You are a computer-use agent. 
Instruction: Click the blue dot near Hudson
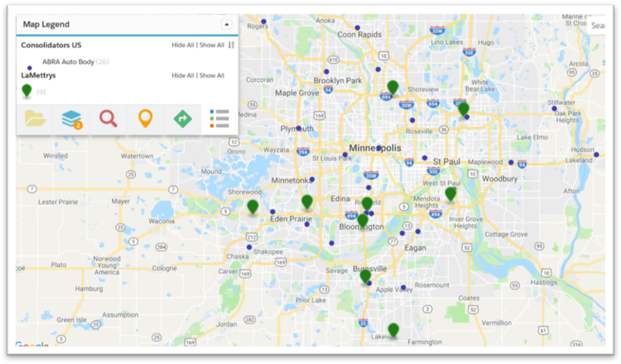tap(596, 154)
